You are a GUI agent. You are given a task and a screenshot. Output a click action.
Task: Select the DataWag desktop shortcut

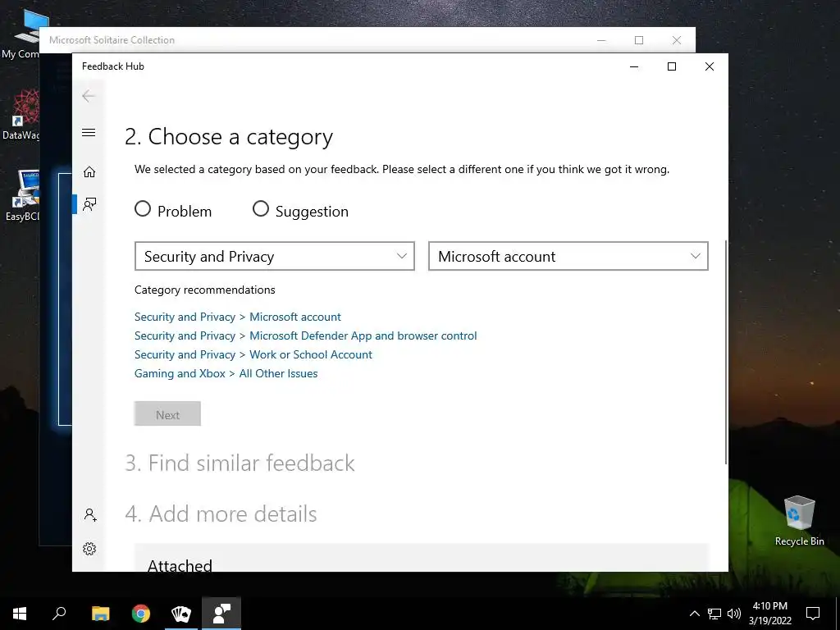point(21,115)
